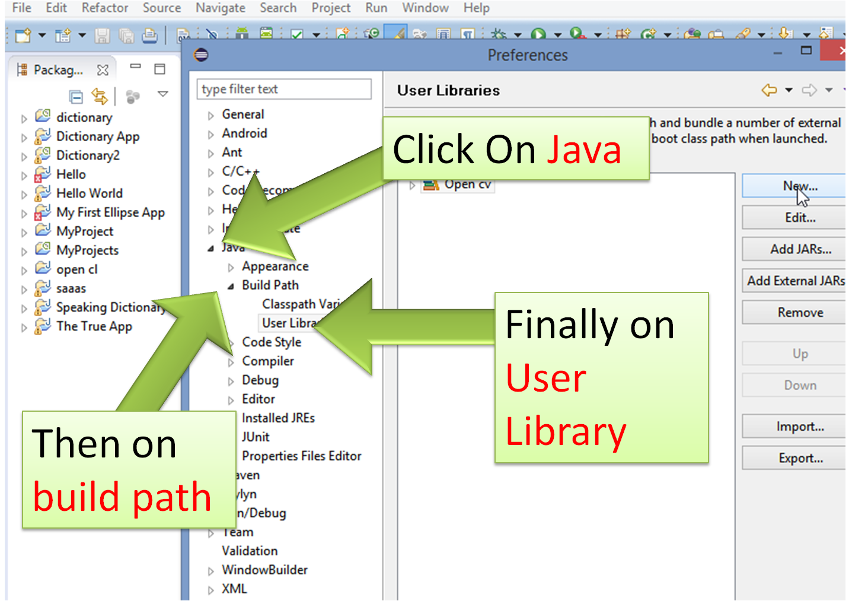Viewport: 868px width, 601px height.
Task: Select the Save toolbar icon
Action: tap(103, 34)
